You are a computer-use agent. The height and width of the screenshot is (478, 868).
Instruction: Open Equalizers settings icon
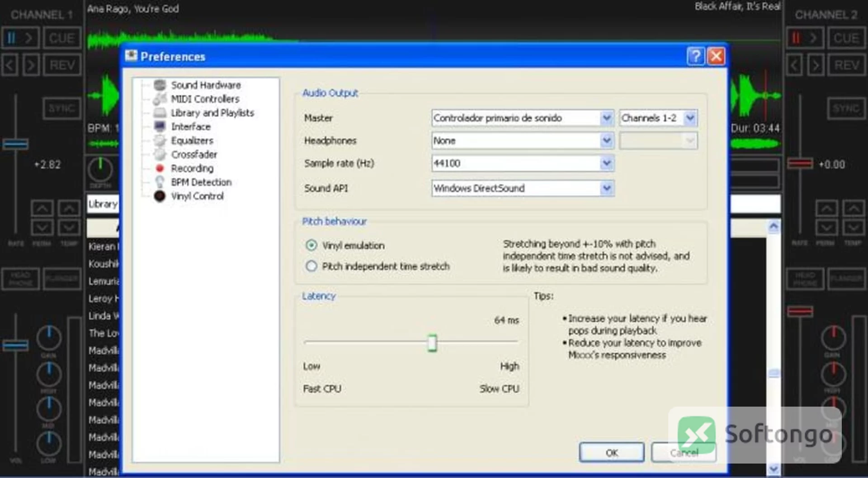point(160,141)
